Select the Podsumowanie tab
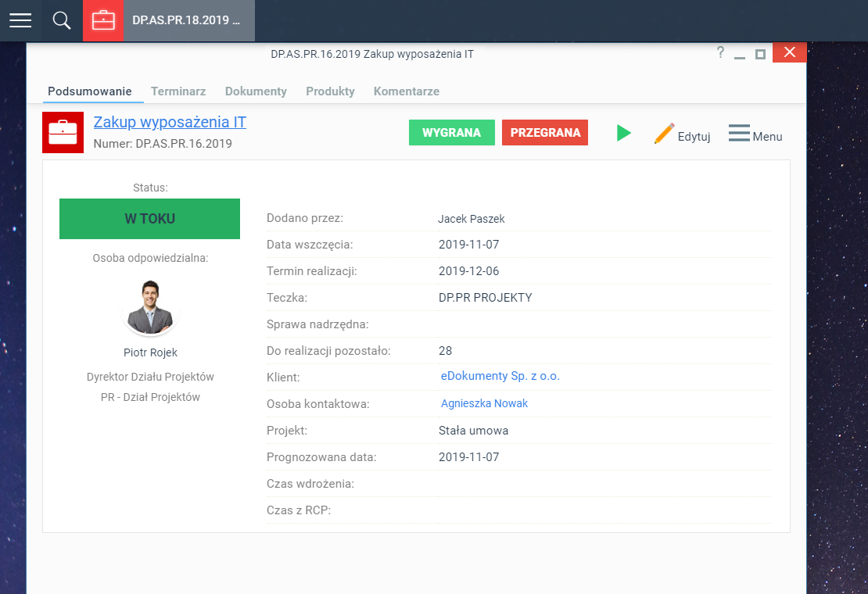Screen dimensions: 868x594 pyautogui.click(x=90, y=91)
